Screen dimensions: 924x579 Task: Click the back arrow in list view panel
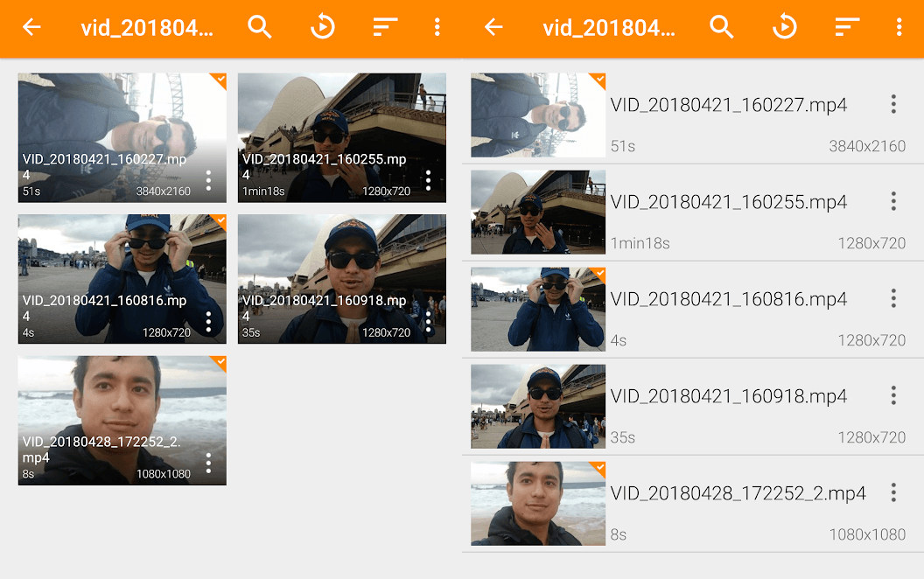click(494, 27)
